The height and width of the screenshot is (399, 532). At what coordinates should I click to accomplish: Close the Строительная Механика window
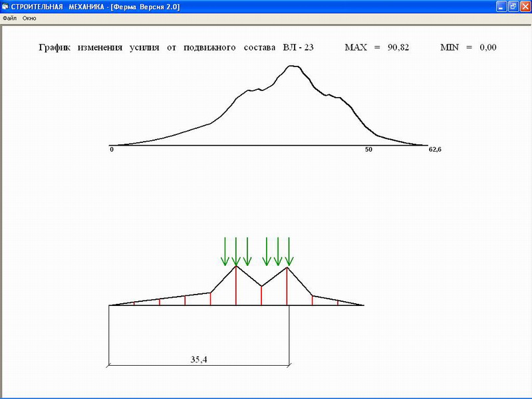[525, 7]
